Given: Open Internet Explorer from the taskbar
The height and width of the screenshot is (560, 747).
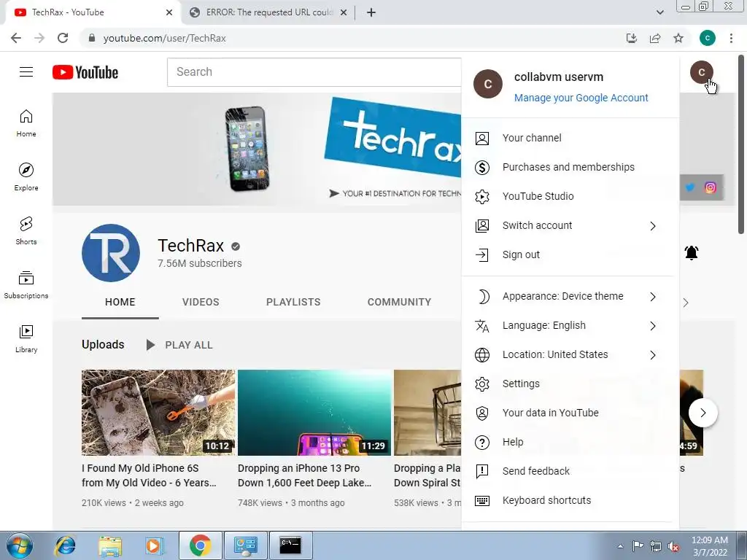Looking at the screenshot, I should 65,545.
